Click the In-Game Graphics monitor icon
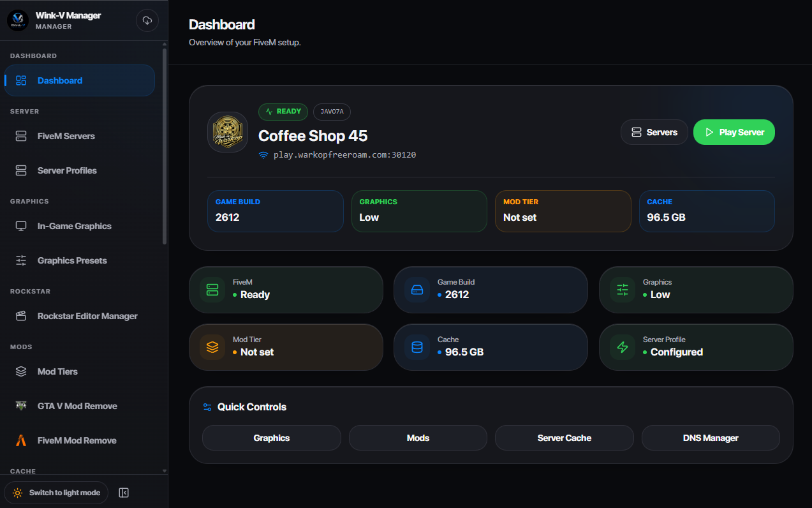 tap(21, 226)
